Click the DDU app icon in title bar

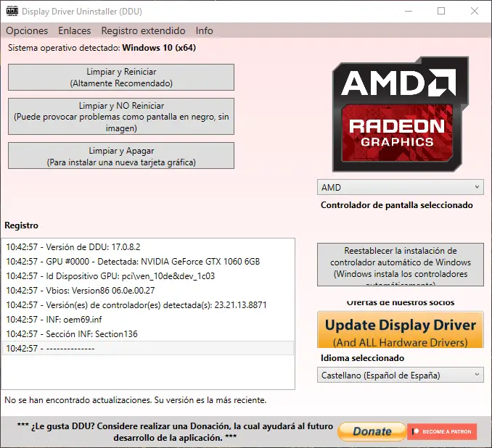point(12,12)
